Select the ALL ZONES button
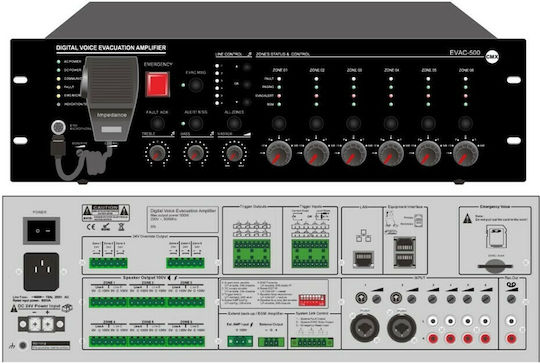Screen dimensions: 540x363 pos(234,123)
